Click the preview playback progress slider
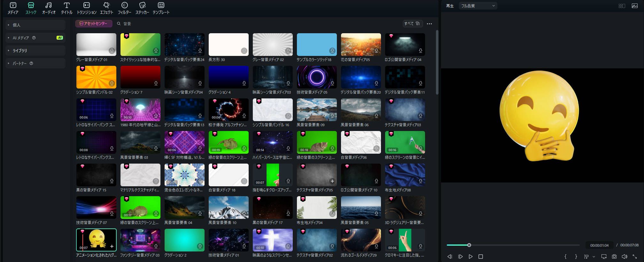Image resolution: width=644 pixels, height=262 pixels. [513, 245]
